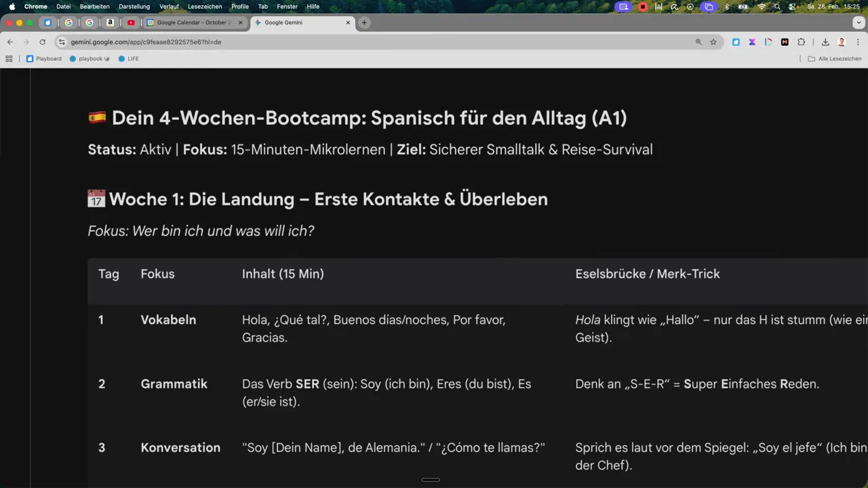Bookmark this page via the star icon
Image resolution: width=868 pixels, height=488 pixels.
coord(713,42)
